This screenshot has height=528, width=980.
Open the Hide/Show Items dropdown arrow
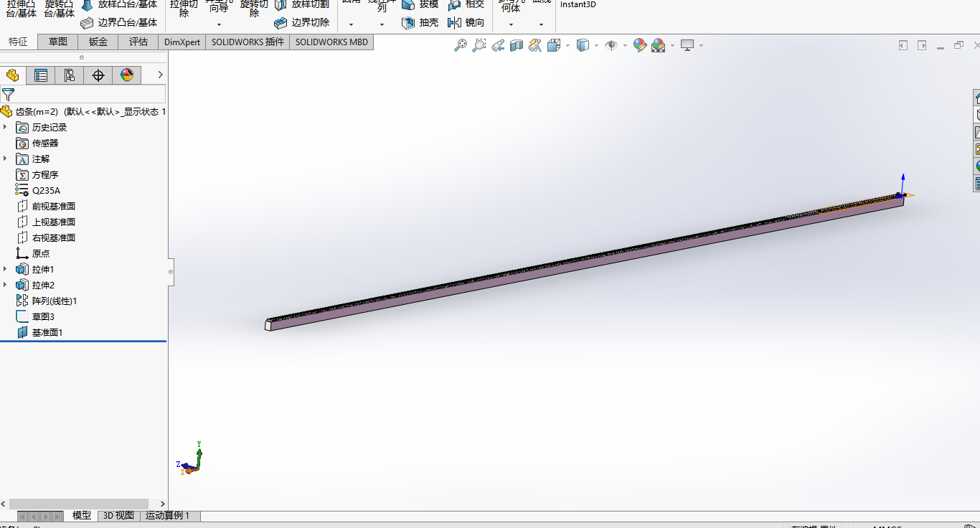(x=625, y=45)
